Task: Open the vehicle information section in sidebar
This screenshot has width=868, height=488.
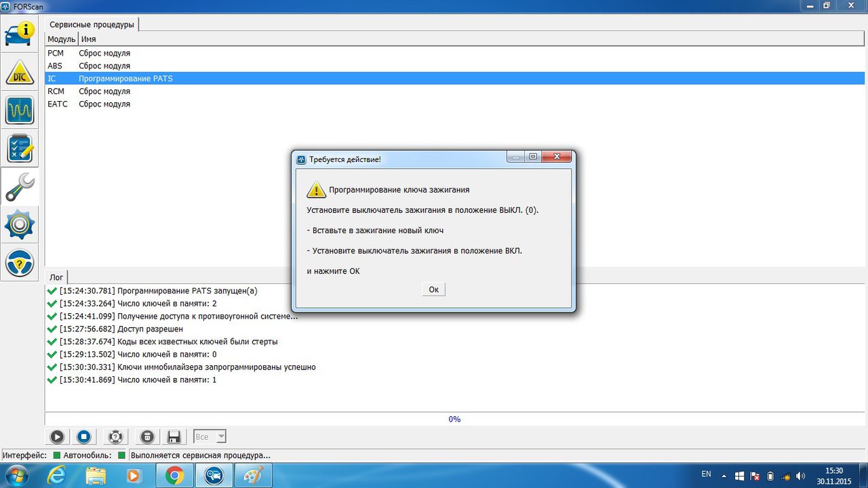Action: coord(20,34)
